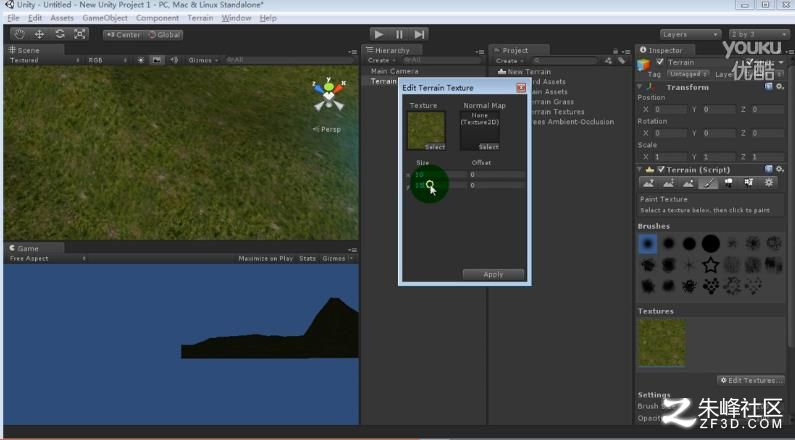795x440 pixels.
Task: Toggle Center pivot mode
Action: pos(123,35)
